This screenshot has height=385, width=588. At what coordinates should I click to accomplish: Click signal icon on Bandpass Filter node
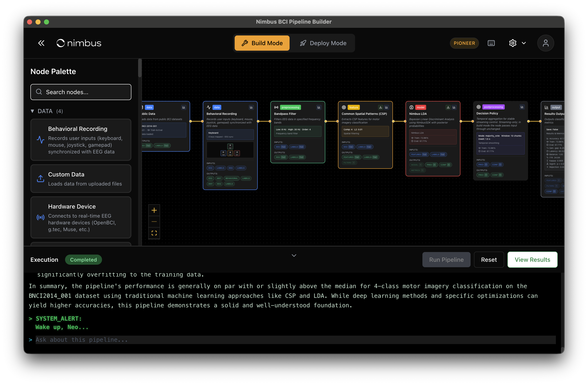pos(276,107)
